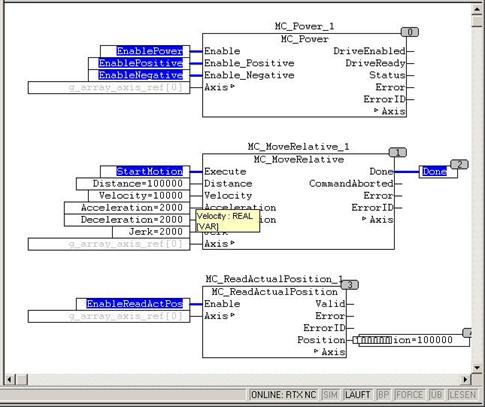The width and height of the screenshot is (485, 407).
Task: Click the Jerk=2000 input box
Action: 151,232
